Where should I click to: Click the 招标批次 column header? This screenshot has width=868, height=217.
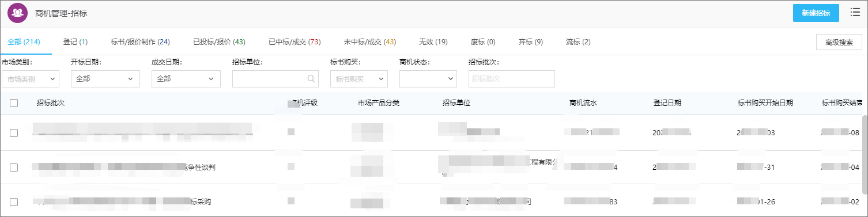pos(50,103)
